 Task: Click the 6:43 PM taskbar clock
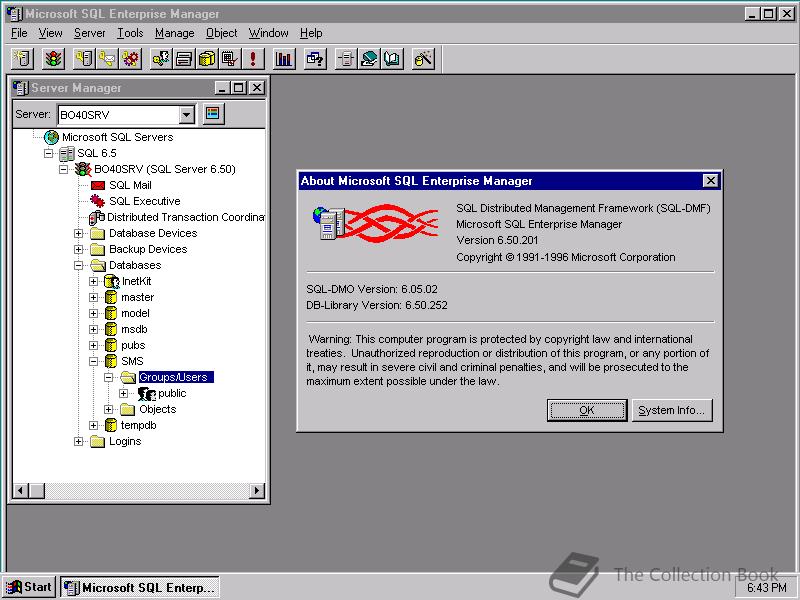pos(767,588)
